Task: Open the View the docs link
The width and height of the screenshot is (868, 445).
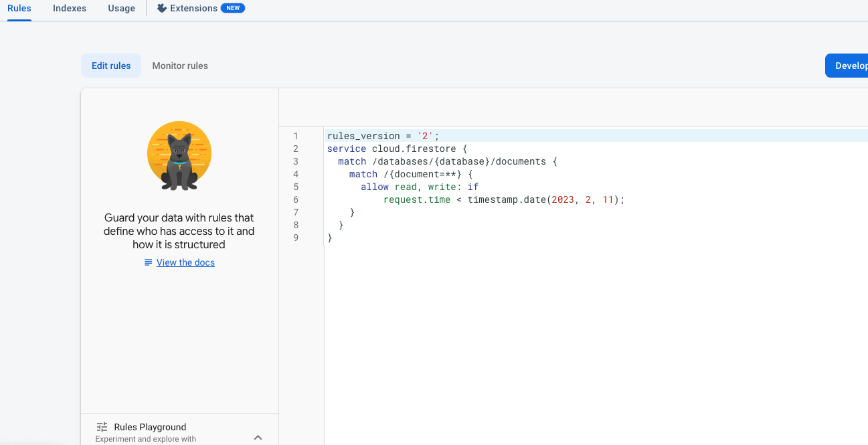Action: tap(185, 263)
